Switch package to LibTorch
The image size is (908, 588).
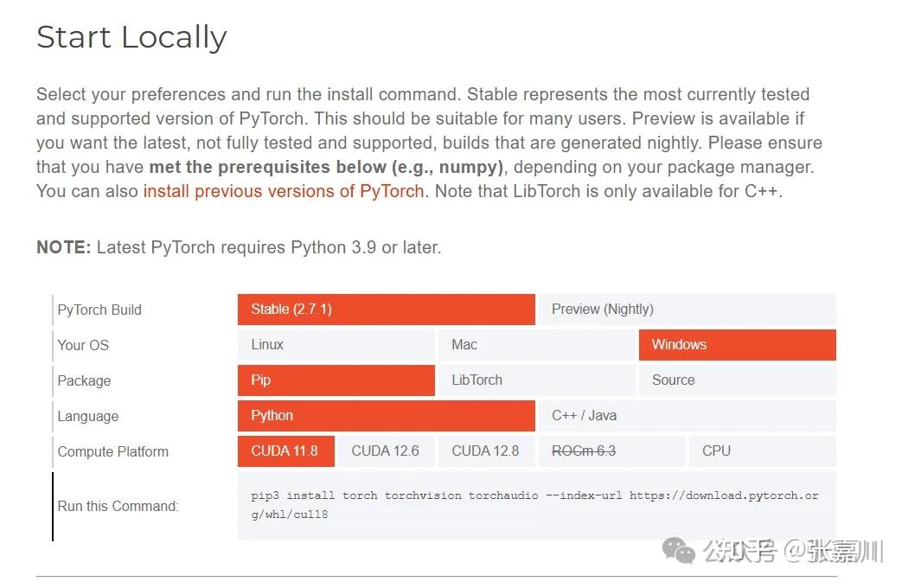point(536,380)
